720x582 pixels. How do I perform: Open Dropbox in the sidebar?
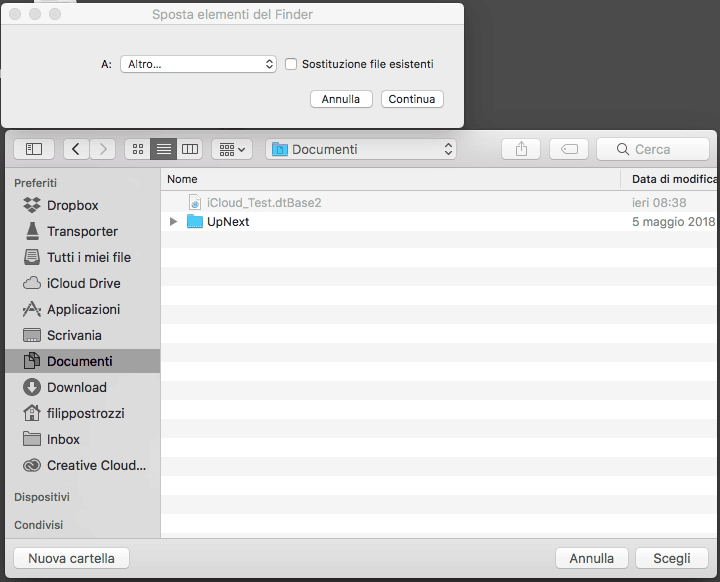click(x=83, y=205)
